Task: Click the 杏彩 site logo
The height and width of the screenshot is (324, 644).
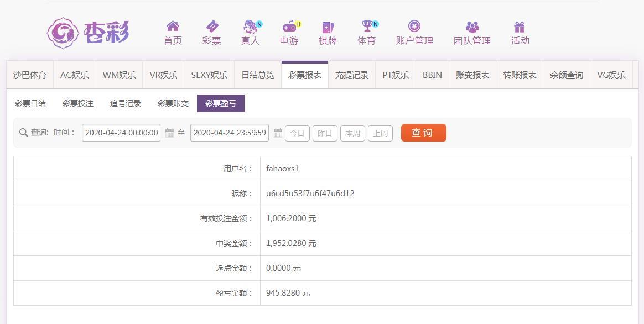Action: [88, 33]
